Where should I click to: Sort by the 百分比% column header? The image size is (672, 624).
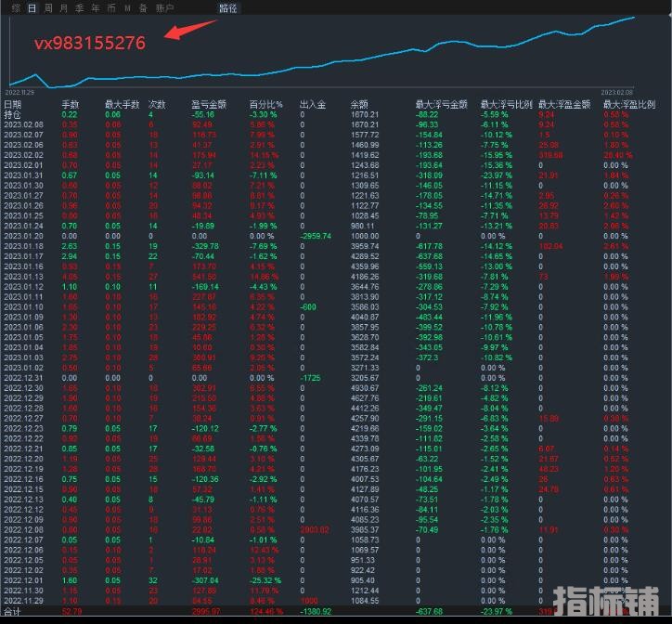pos(266,104)
